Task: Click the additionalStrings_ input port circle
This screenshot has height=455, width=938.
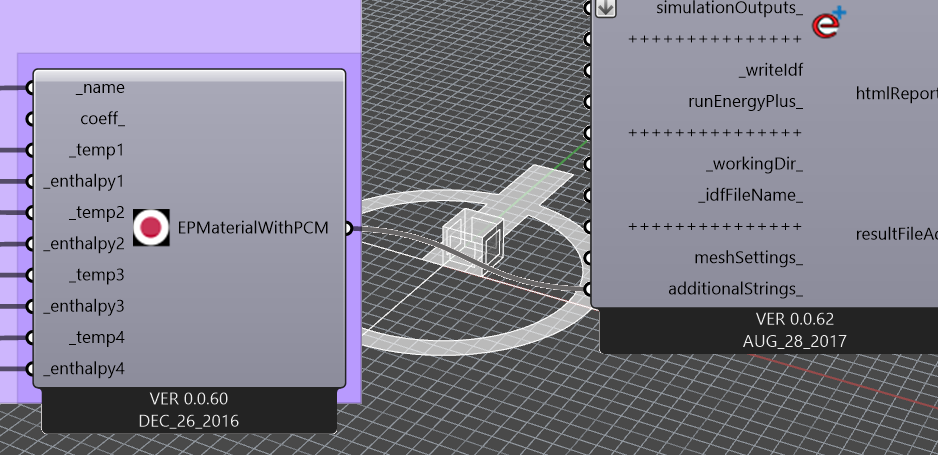Action: click(x=588, y=289)
